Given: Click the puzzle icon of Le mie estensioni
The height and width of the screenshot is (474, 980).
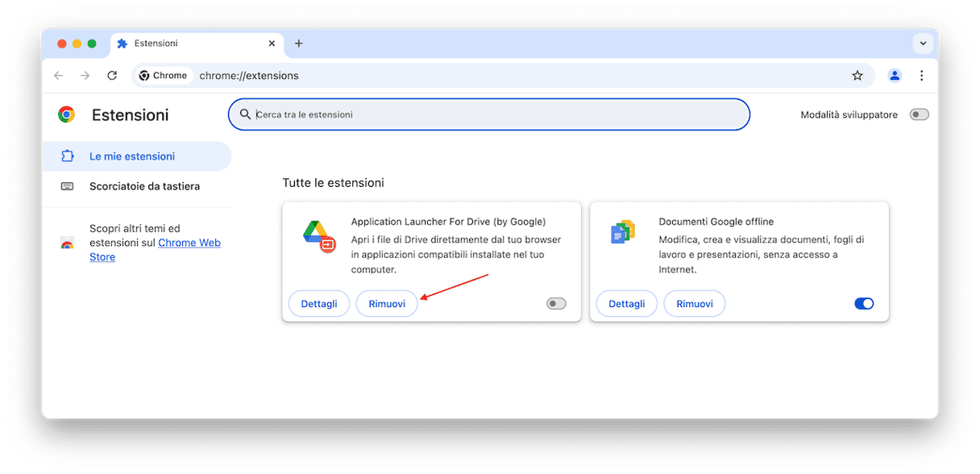Looking at the screenshot, I should (x=68, y=156).
